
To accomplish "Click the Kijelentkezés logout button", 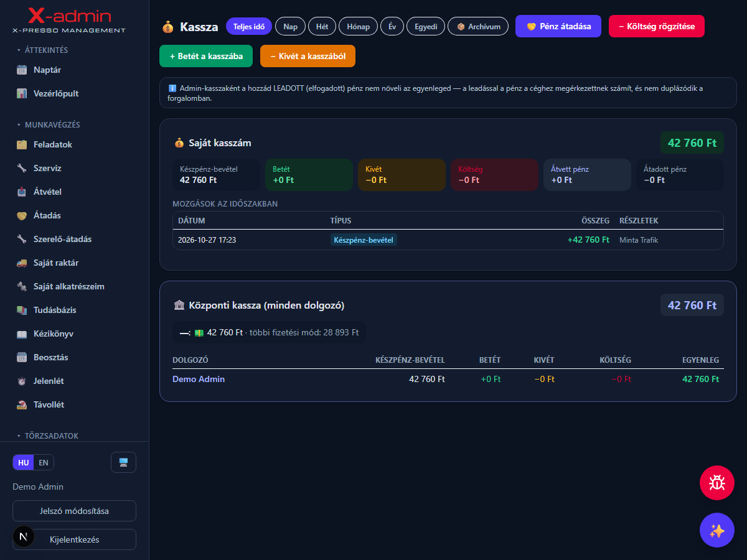I will [x=74, y=539].
